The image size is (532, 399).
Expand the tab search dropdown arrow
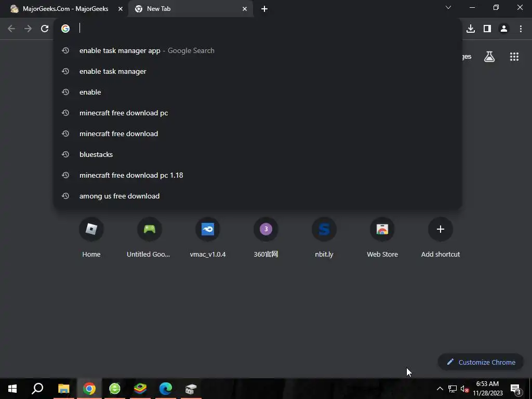tap(448, 7)
